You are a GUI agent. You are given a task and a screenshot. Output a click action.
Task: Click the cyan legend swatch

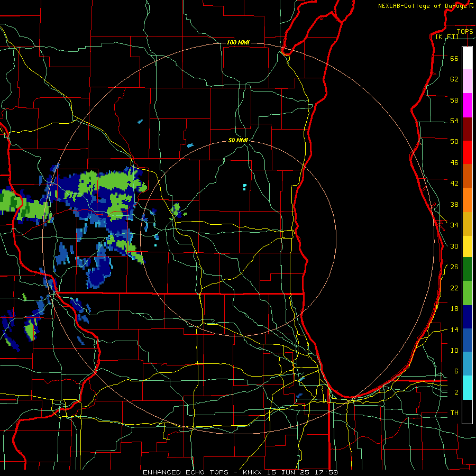pyautogui.click(x=467, y=388)
